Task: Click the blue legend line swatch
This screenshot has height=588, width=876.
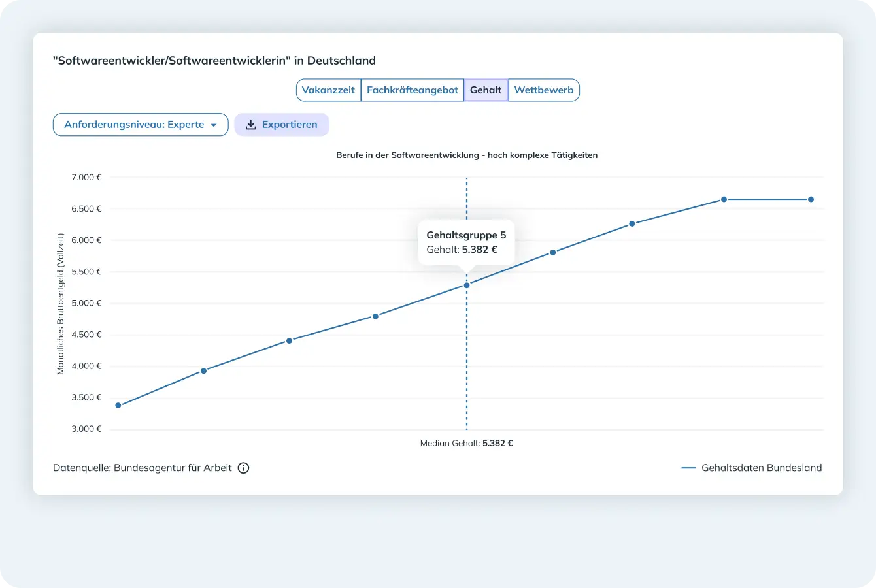Action: pos(688,468)
